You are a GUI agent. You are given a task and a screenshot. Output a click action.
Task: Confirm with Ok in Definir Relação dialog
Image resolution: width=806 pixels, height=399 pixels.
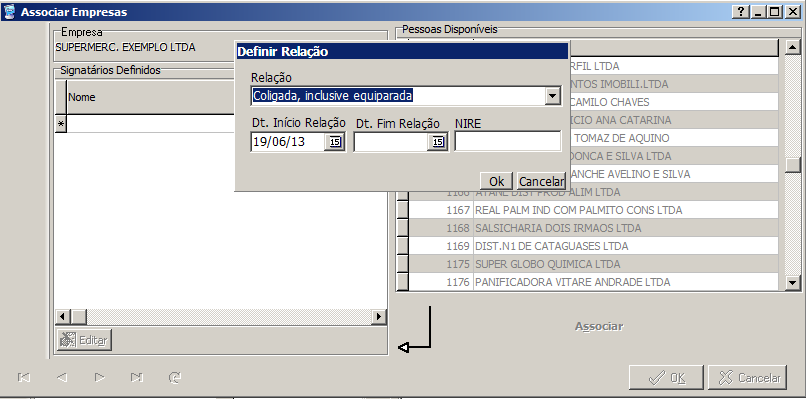coord(496,181)
